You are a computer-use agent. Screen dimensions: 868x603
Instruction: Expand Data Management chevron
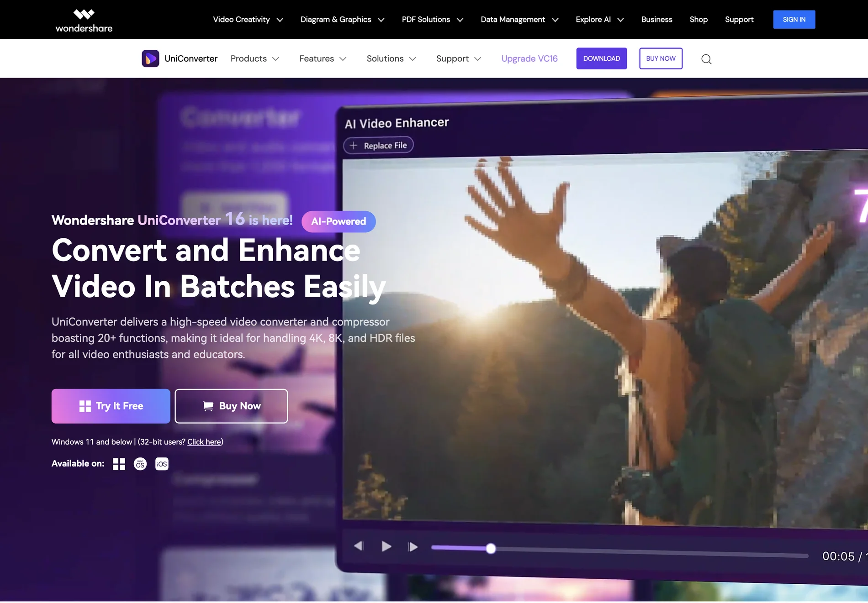(x=555, y=20)
